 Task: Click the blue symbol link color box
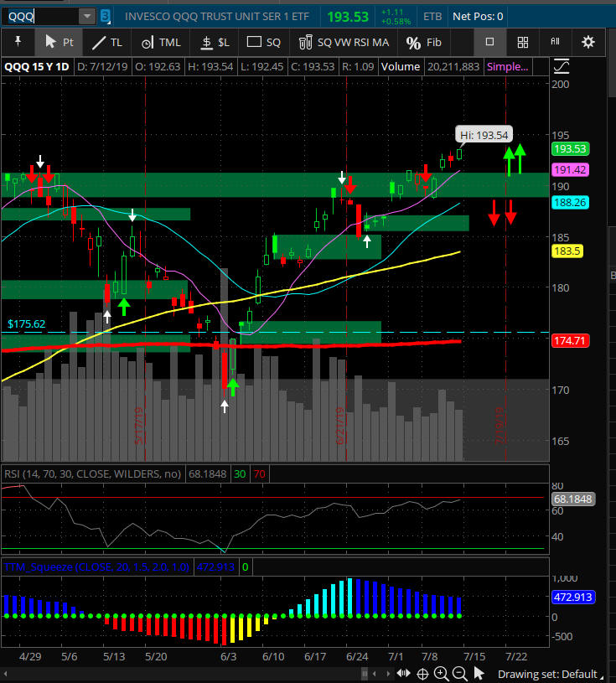pyautogui.click(x=105, y=16)
